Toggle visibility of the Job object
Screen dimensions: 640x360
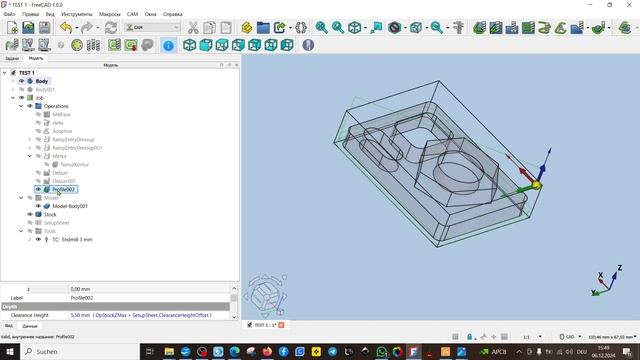click(22, 98)
